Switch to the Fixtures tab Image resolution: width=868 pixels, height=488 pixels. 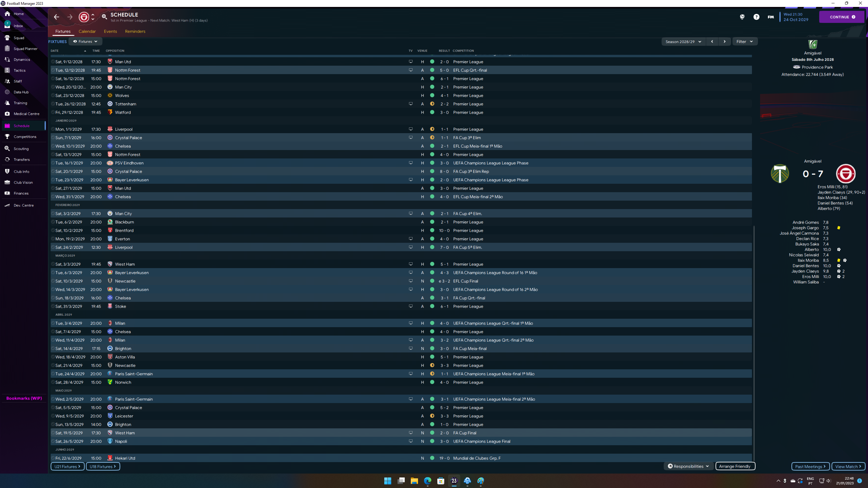[x=63, y=31]
